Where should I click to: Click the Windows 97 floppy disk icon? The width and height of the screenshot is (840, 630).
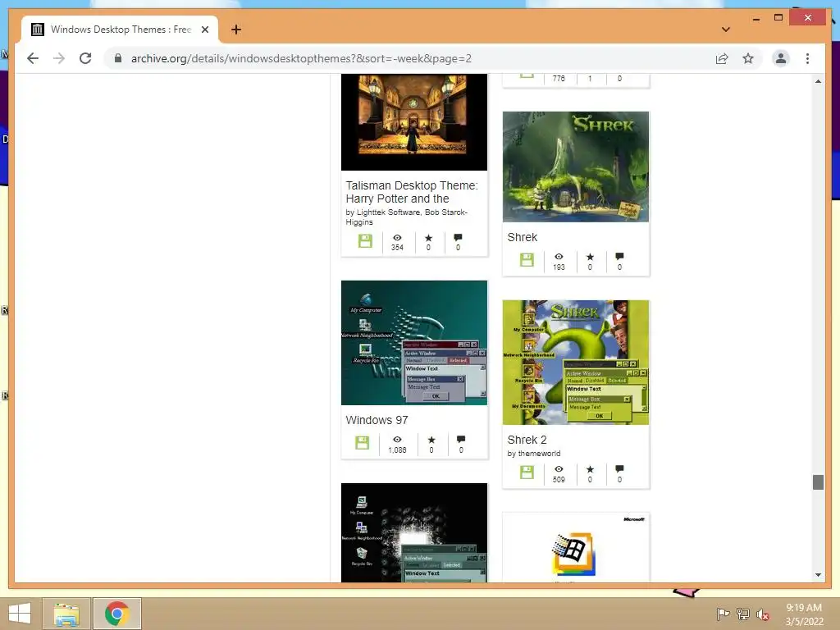(x=362, y=443)
